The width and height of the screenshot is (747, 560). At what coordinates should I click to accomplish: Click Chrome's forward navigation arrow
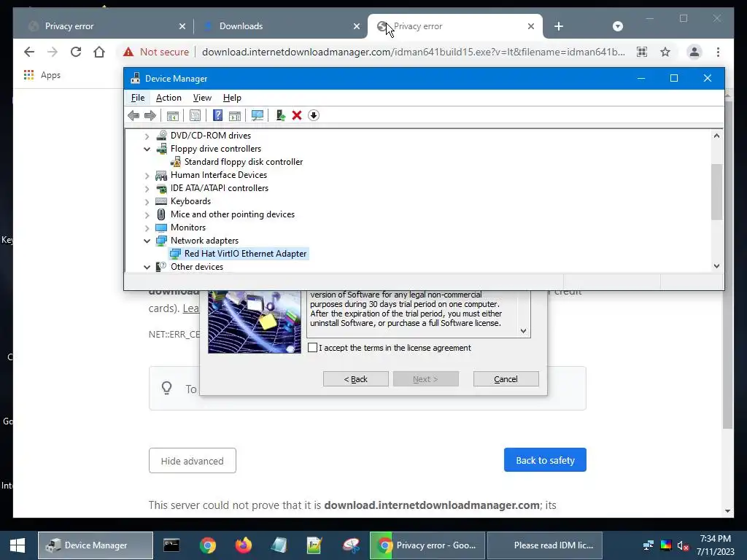coord(53,52)
